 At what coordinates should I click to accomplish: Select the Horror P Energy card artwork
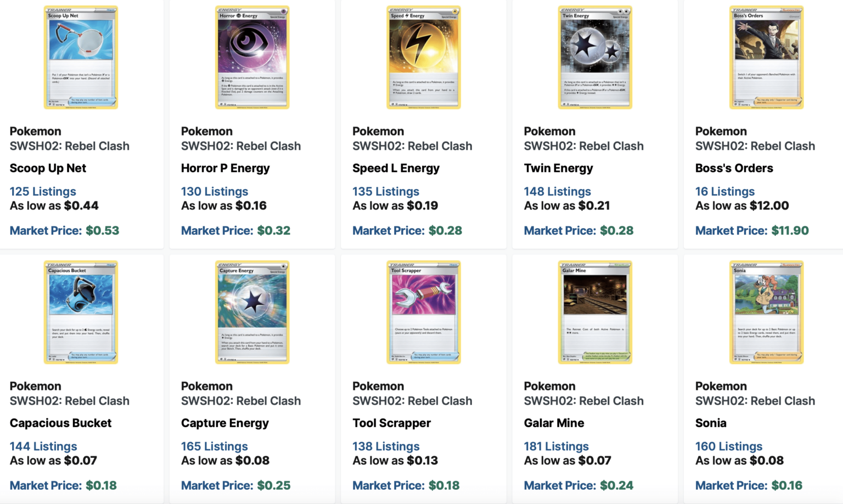(251, 57)
